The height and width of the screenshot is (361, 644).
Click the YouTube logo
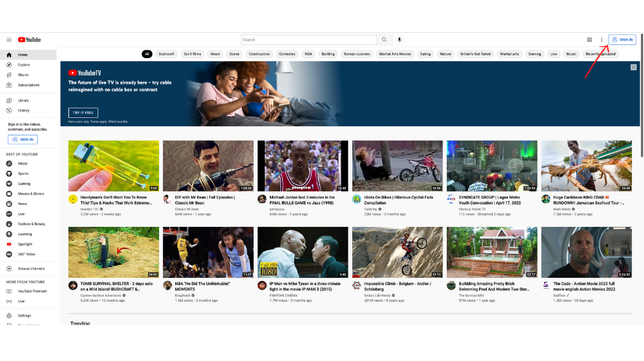click(x=29, y=40)
